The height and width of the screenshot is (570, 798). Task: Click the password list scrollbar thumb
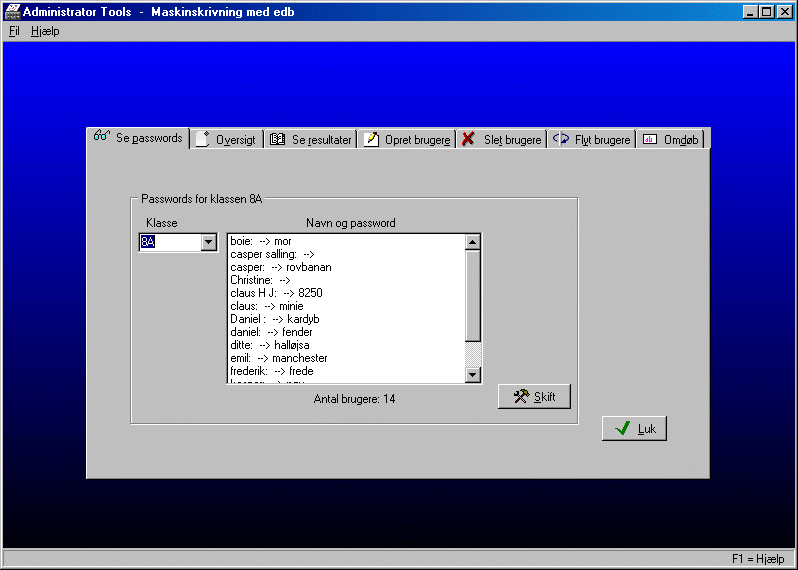(473, 296)
